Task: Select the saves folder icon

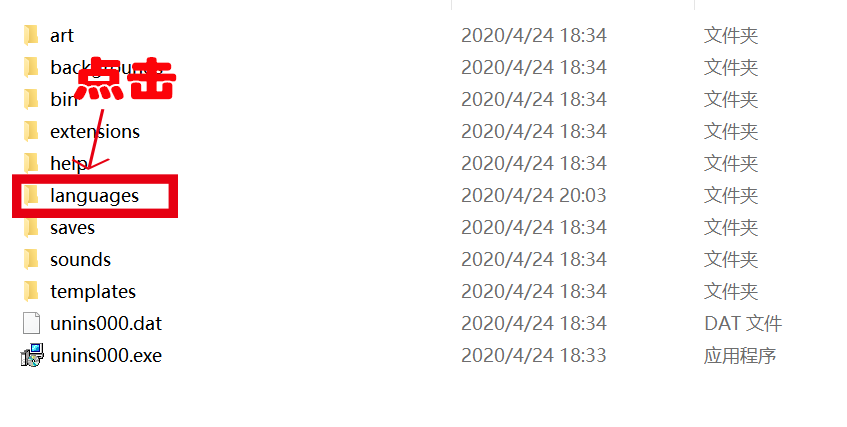Action: click(31, 227)
